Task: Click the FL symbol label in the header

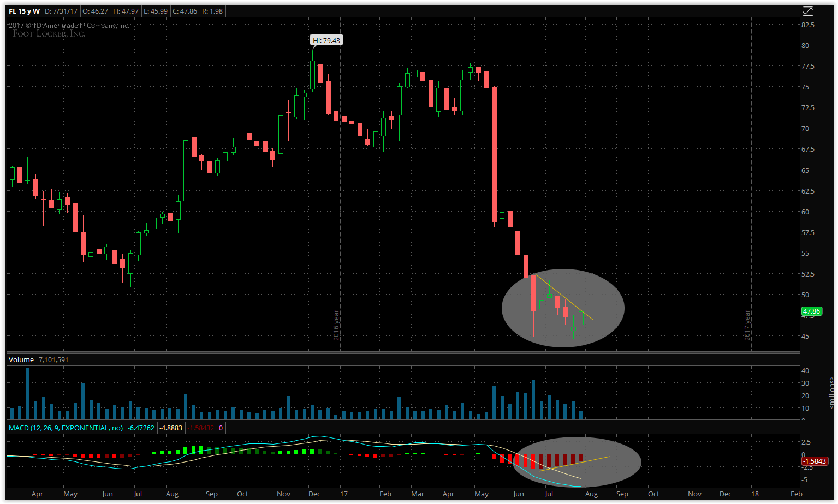Action: pos(12,10)
